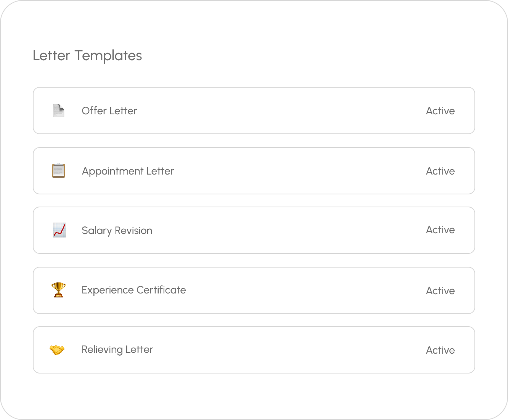This screenshot has width=508, height=420.
Task: Toggle the Active status of Appointment Letter
Action: tap(440, 171)
